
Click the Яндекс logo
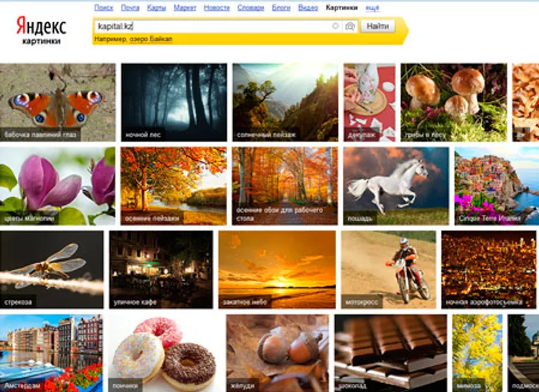(41, 26)
